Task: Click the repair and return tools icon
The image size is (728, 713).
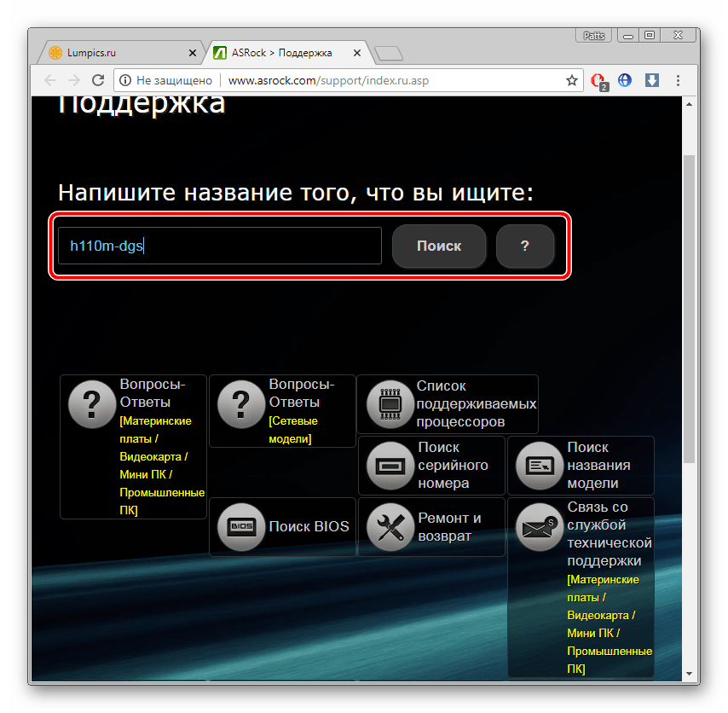Action: tap(390, 527)
